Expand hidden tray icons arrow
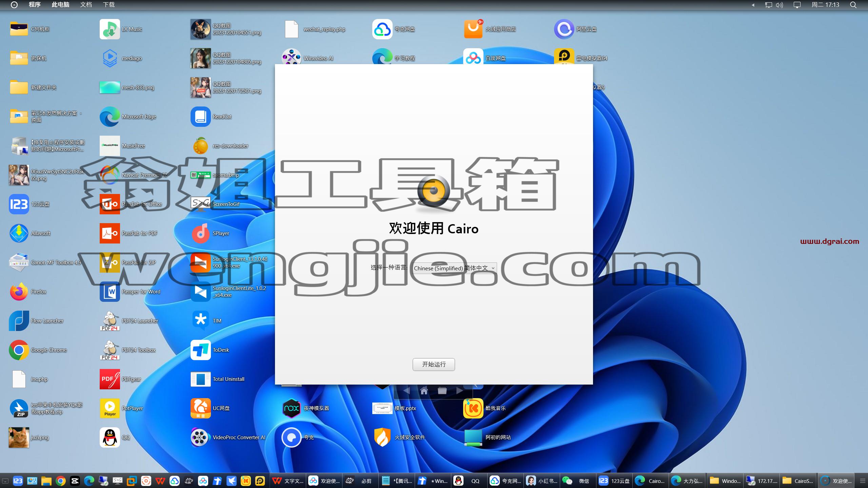Screen dimensions: 868x488 (x=753, y=5)
